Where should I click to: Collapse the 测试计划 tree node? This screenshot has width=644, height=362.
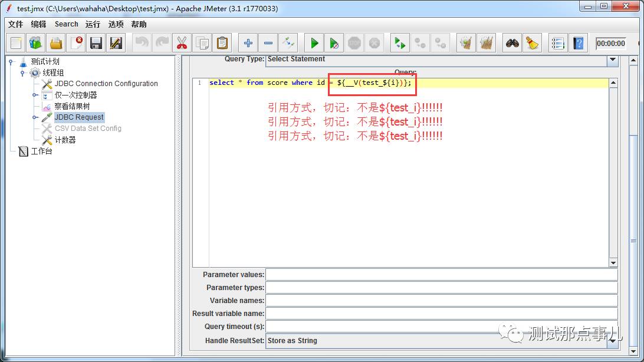pyautogui.click(x=11, y=62)
